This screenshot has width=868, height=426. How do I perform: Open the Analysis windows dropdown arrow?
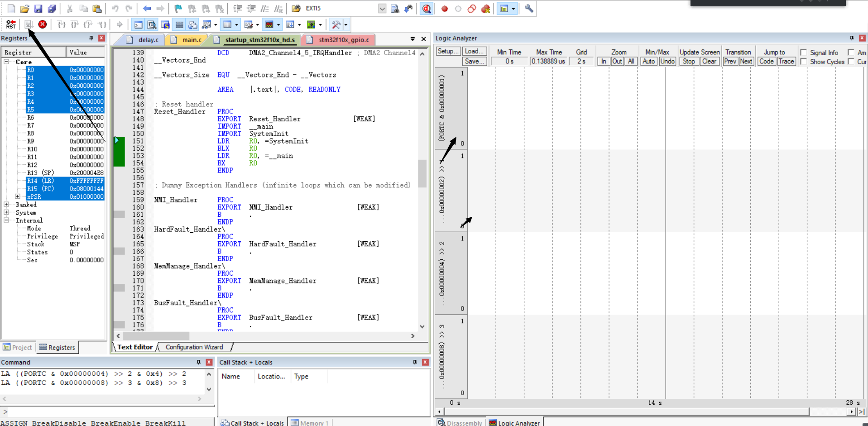point(278,24)
